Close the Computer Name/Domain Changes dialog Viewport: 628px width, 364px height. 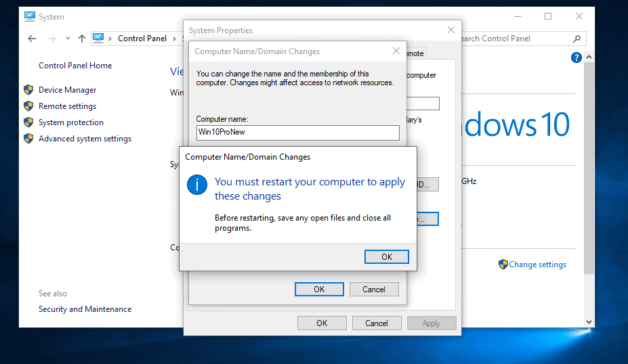(x=396, y=51)
